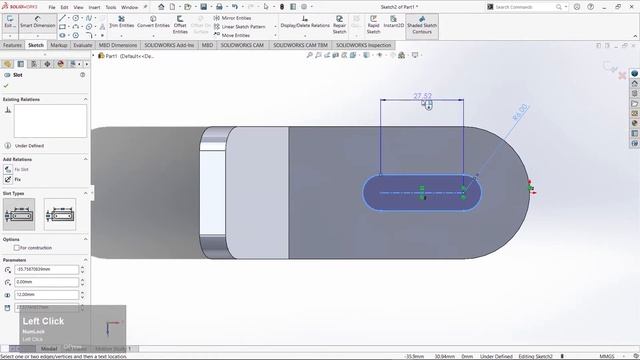Select the second slot dimension type

[x=60, y=214]
